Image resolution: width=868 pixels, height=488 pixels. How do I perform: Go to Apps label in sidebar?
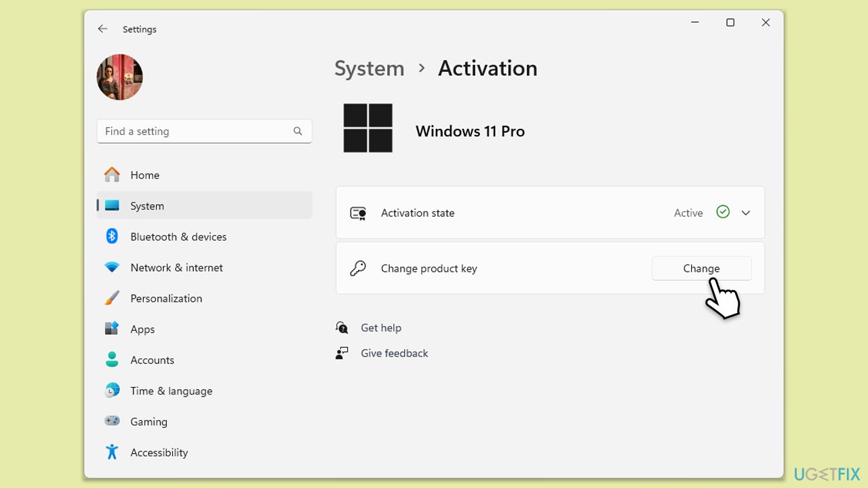pyautogui.click(x=142, y=329)
